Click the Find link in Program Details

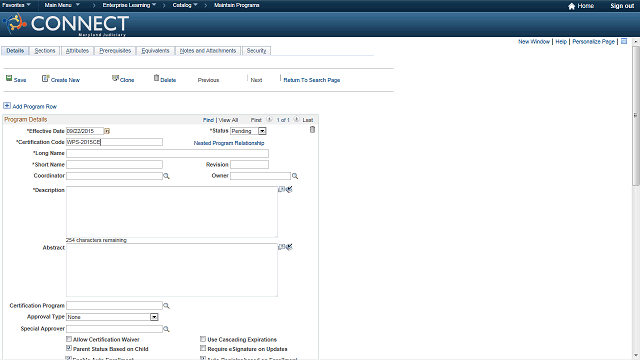tap(208, 120)
